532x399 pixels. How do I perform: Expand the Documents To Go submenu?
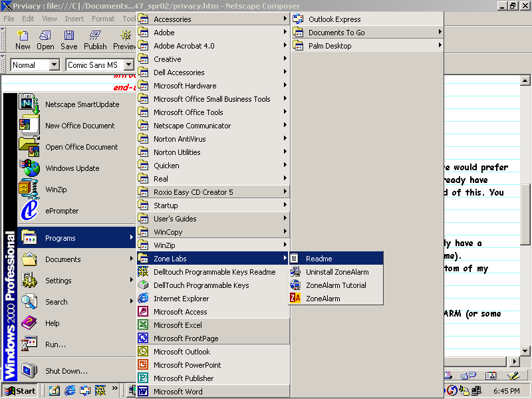pyautogui.click(x=368, y=33)
